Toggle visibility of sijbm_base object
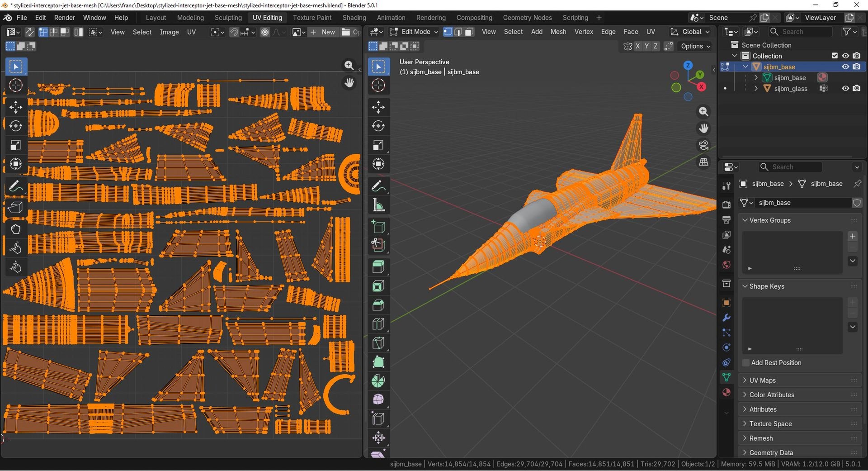 pos(845,67)
